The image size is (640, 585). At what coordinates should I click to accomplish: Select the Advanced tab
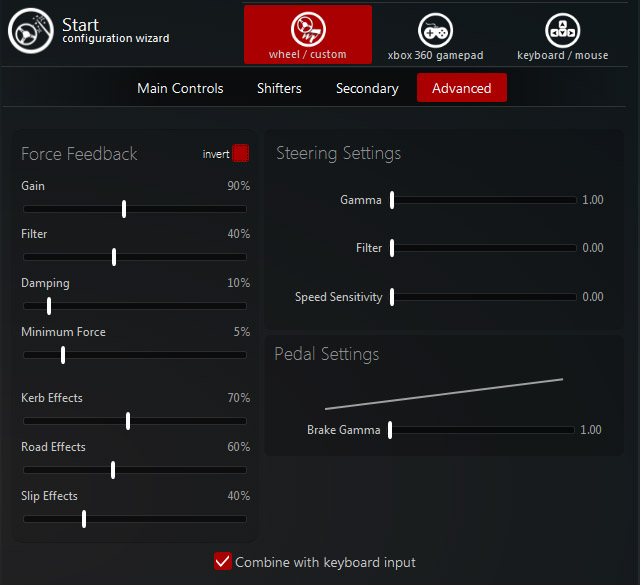[461, 88]
